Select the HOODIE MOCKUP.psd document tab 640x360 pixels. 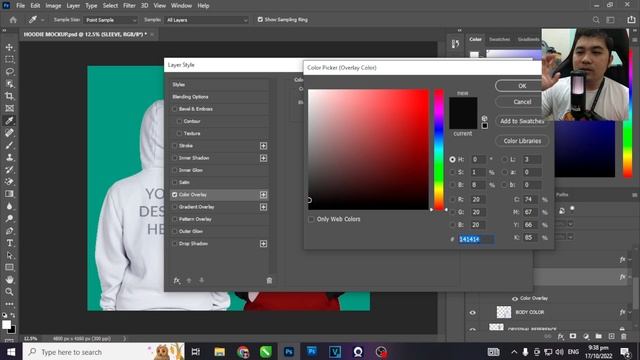(85, 35)
